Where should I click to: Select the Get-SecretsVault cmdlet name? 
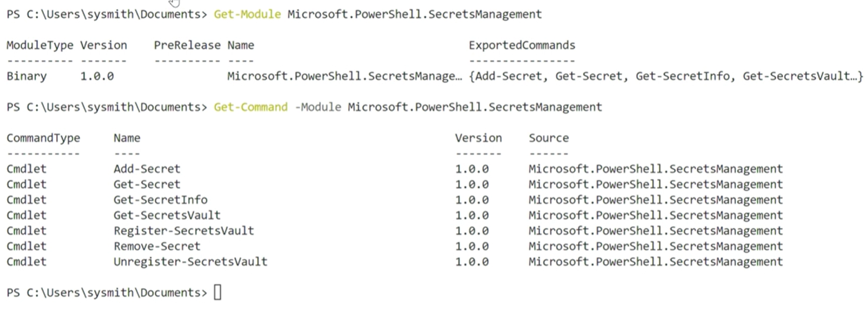point(167,215)
